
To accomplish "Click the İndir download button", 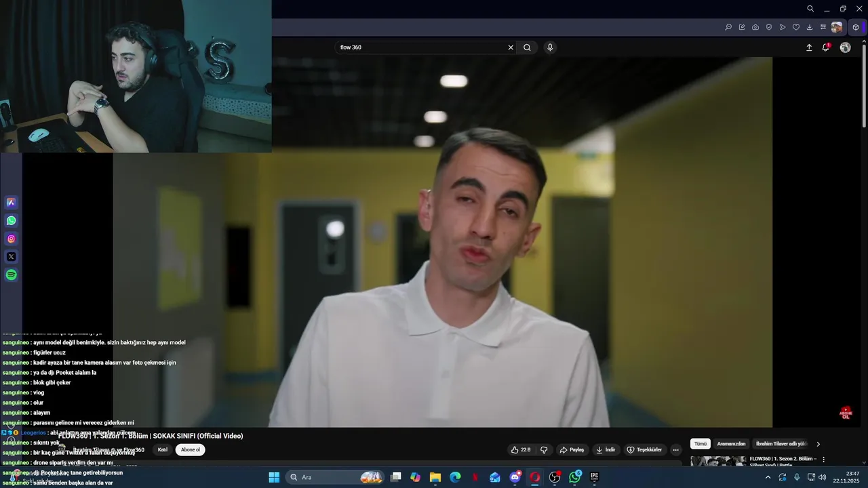I will pyautogui.click(x=606, y=450).
